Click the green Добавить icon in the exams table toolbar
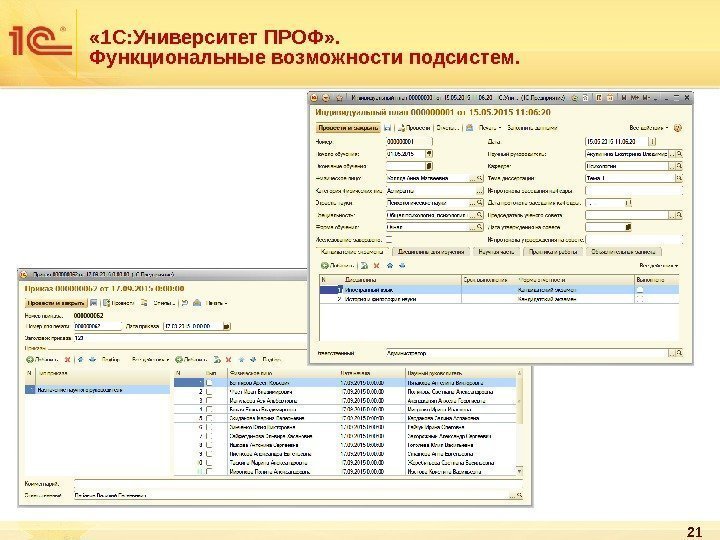This screenshot has width=720, height=540. [324, 265]
